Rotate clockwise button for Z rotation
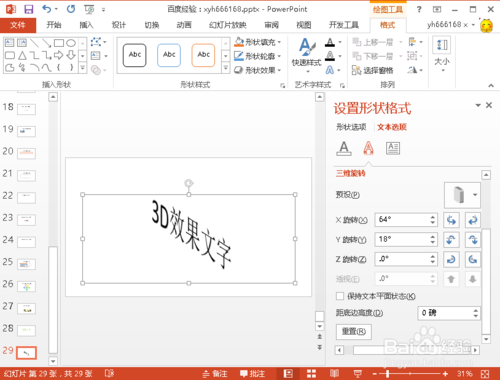Viewport: 500px width, 380px height. pyautogui.click(x=451, y=259)
